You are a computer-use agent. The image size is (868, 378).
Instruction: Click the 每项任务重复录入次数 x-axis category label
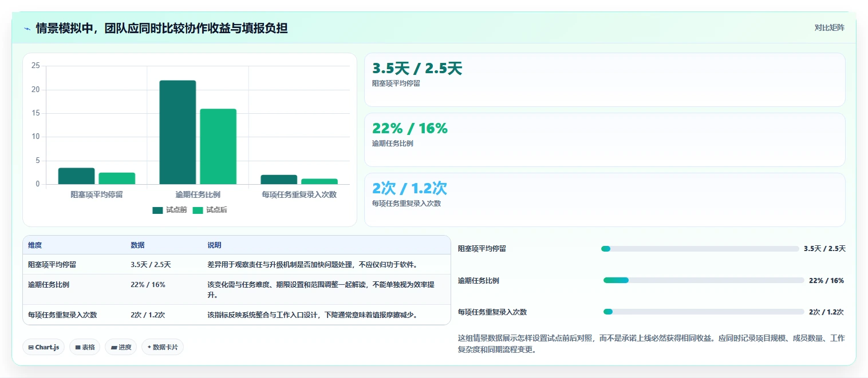click(x=299, y=194)
